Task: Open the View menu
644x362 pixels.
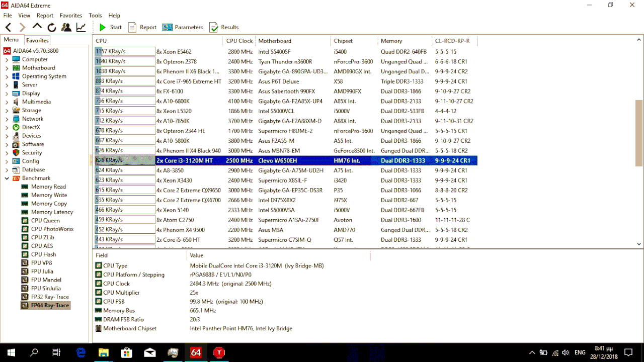Action: click(x=24, y=16)
